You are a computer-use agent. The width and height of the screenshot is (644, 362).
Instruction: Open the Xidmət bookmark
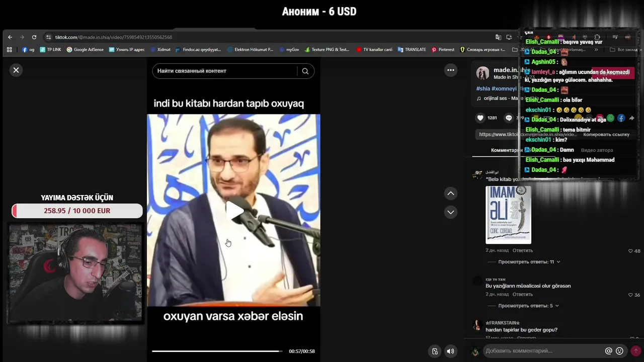[x=160, y=50]
